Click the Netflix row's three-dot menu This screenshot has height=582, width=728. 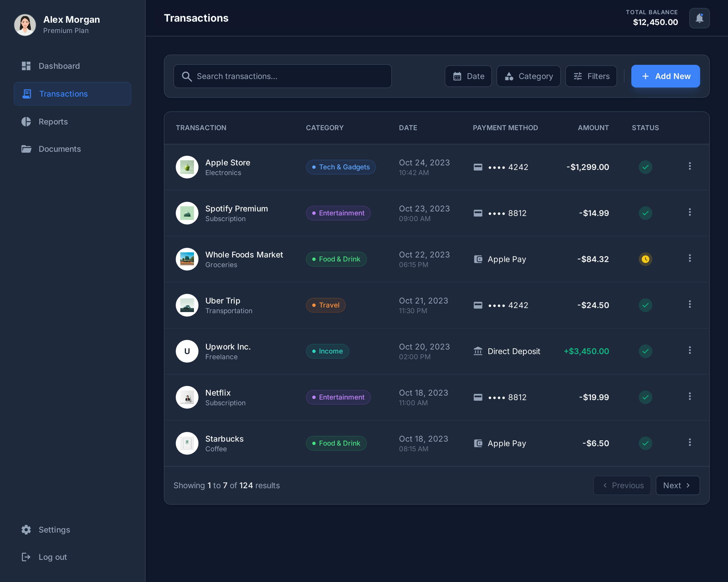690,396
